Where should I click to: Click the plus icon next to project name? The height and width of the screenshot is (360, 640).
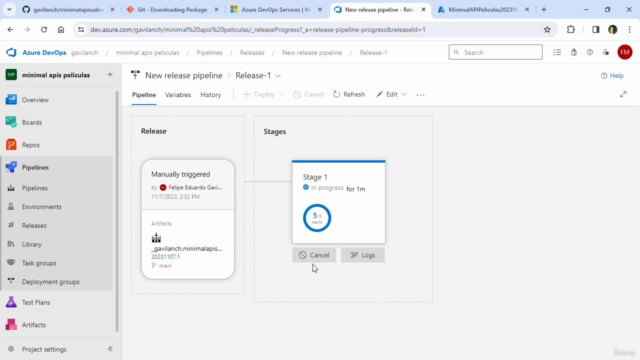point(110,75)
